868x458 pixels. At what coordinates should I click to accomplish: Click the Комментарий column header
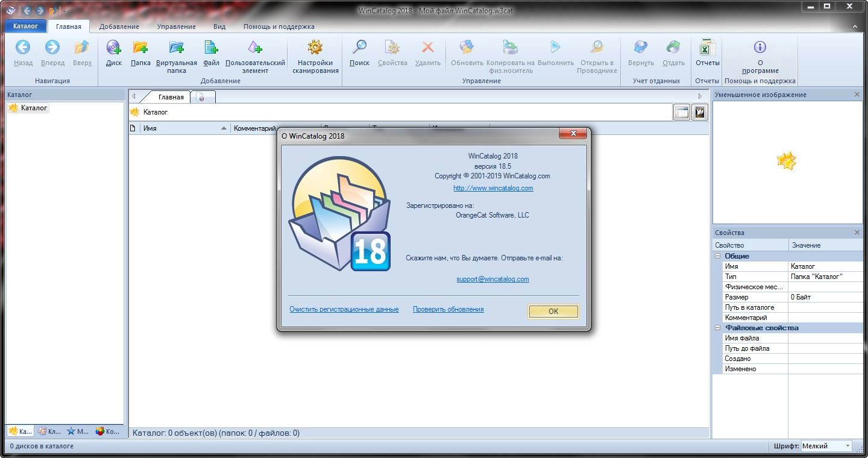(x=254, y=128)
